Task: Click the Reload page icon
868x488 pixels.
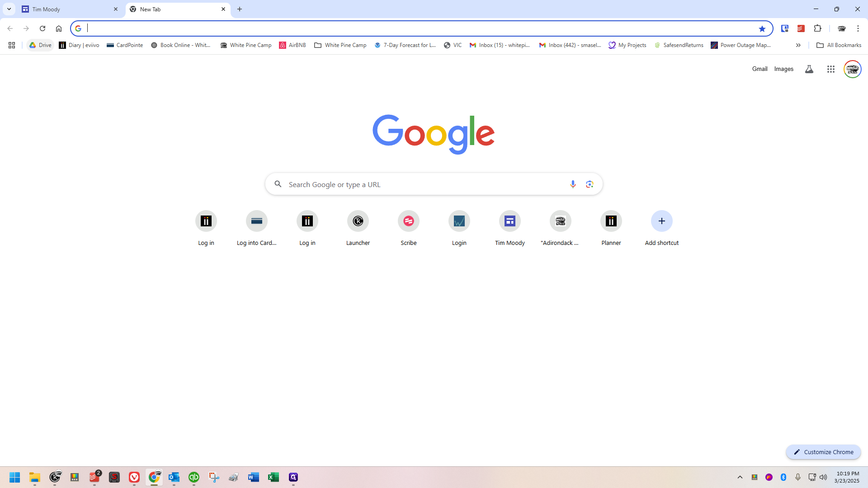Action: click(x=42, y=28)
